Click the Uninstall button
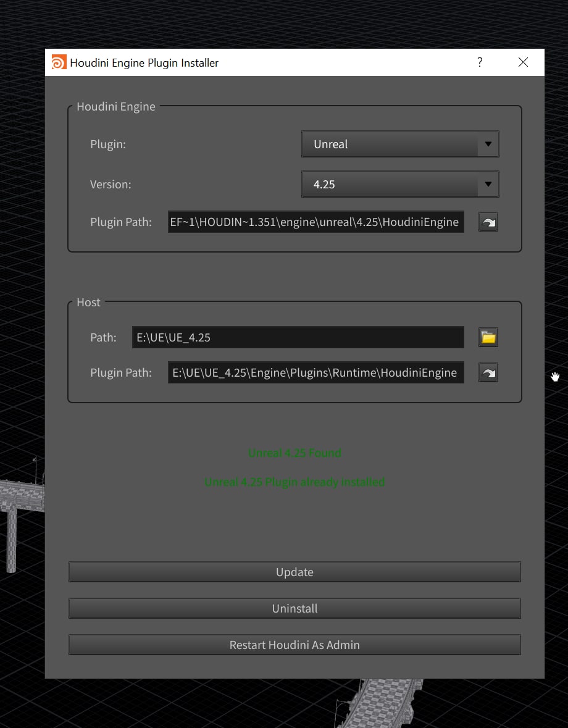Screen dimensions: 568x728 294,608
